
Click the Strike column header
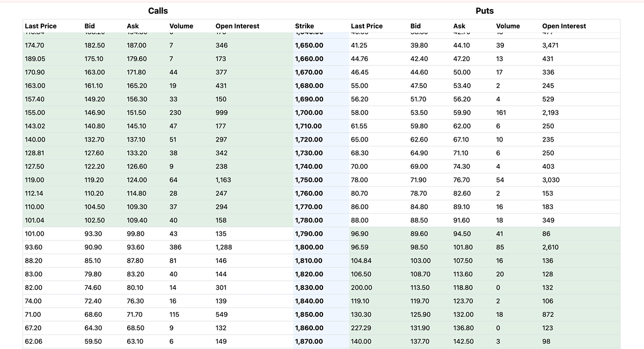click(304, 26)
